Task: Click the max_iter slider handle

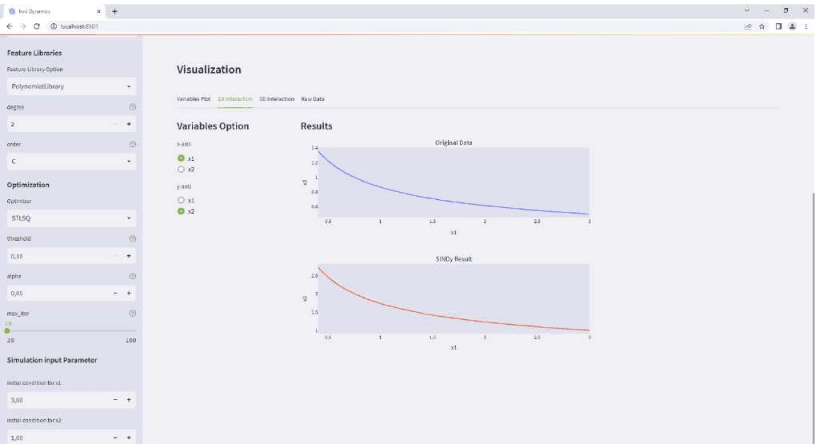Action: click(x=7, y=330)
